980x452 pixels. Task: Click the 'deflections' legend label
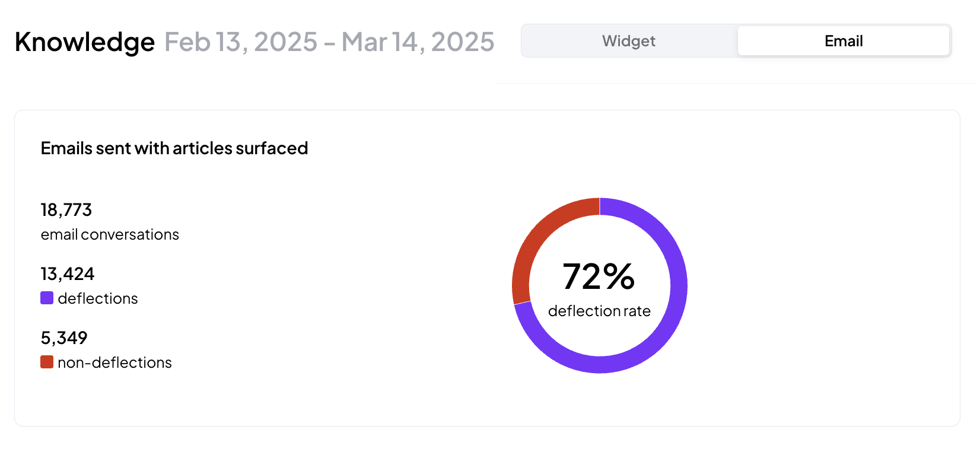pos(98,298)
